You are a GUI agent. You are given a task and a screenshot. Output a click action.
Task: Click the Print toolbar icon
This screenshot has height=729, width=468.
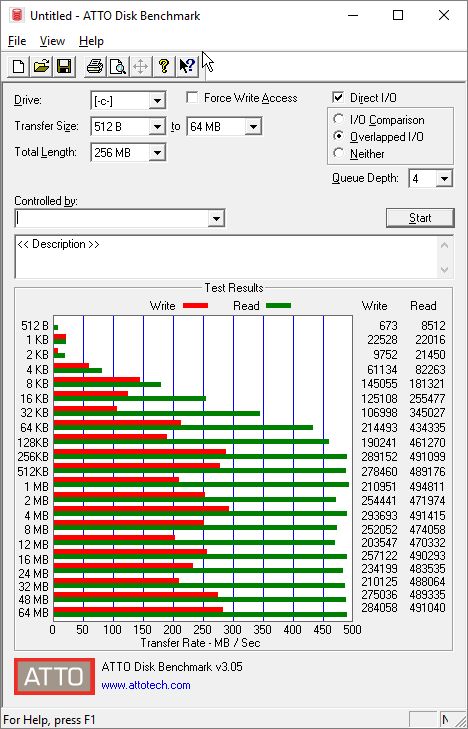(x=95, y=66)
